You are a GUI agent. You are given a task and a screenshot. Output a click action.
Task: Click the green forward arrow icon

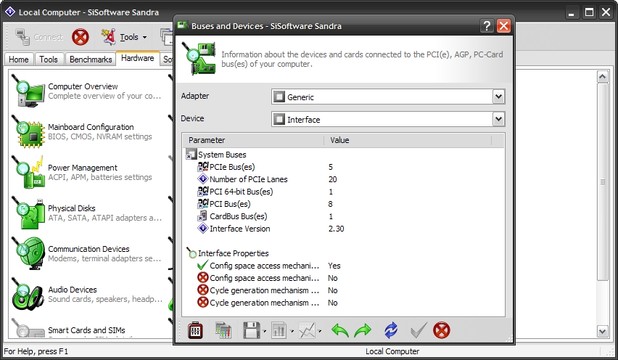point(363,330)
